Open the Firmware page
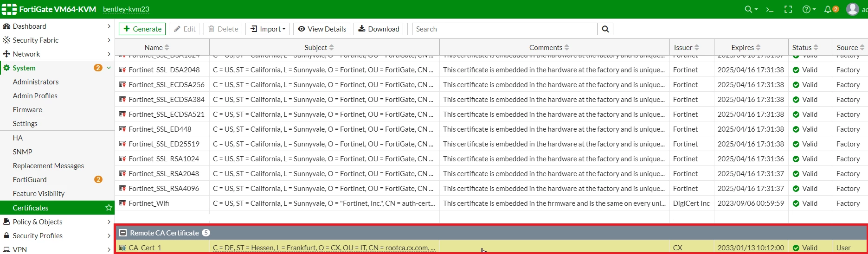The image size is (868, 254). [27, 109]
